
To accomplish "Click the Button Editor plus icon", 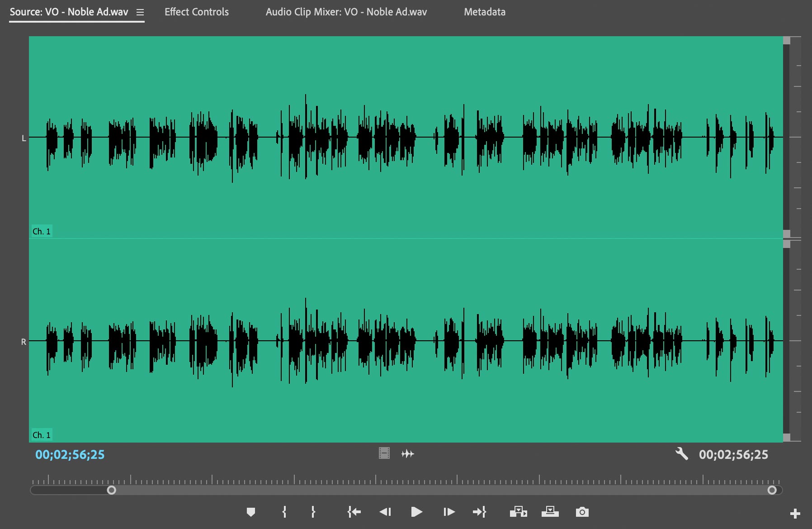I will [794, 513].
